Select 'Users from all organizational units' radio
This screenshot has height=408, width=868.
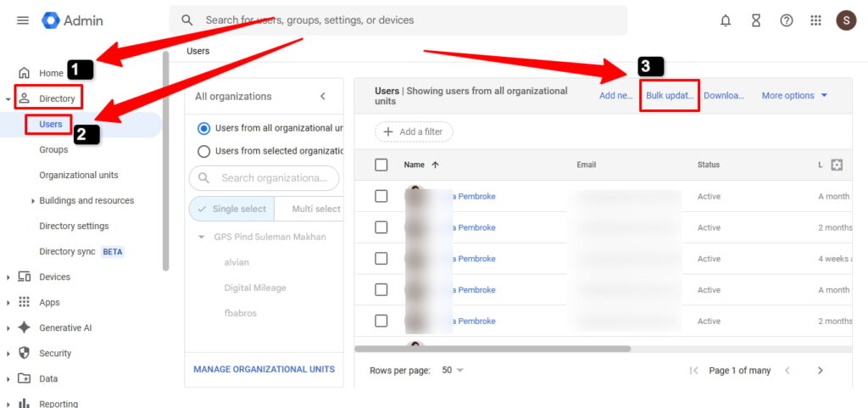coord(203,128)
